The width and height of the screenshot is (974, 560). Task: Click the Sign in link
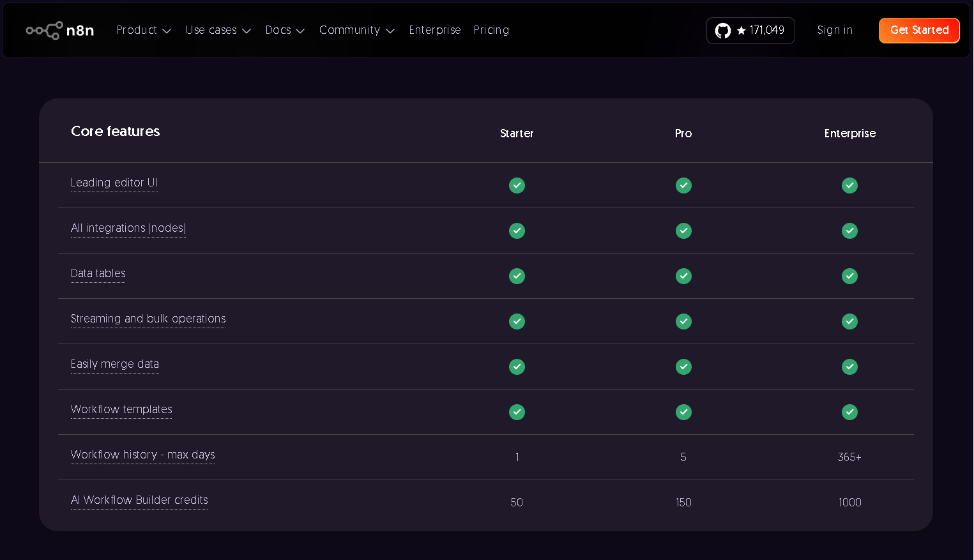835,30
